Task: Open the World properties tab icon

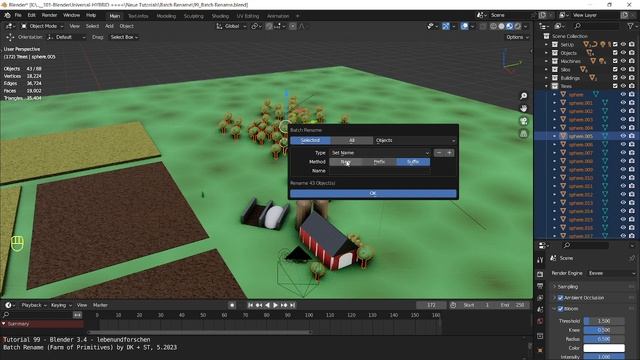Action: point(540,322)
